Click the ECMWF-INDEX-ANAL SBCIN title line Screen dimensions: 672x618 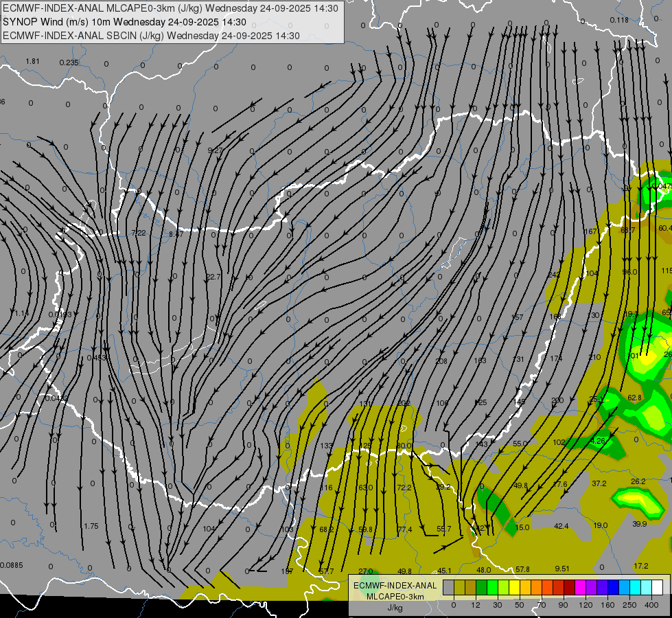coord(151,36)
